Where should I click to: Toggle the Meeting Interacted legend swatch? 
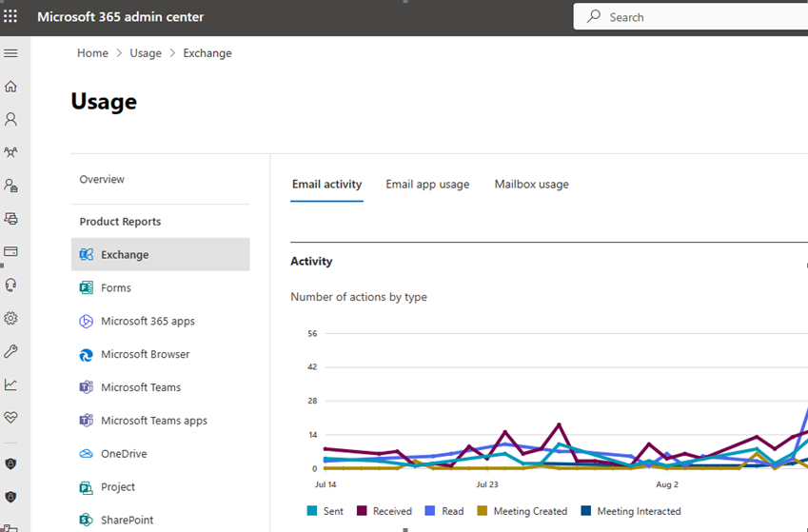point(586,511)
